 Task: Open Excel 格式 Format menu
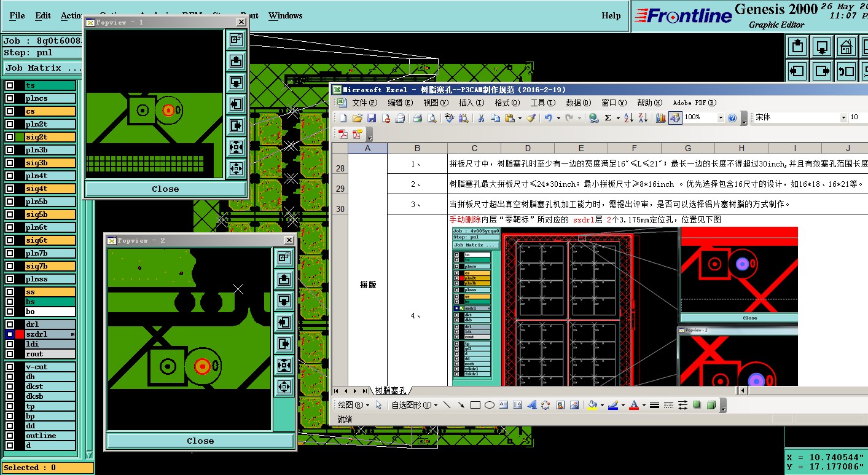pos(506,103)
